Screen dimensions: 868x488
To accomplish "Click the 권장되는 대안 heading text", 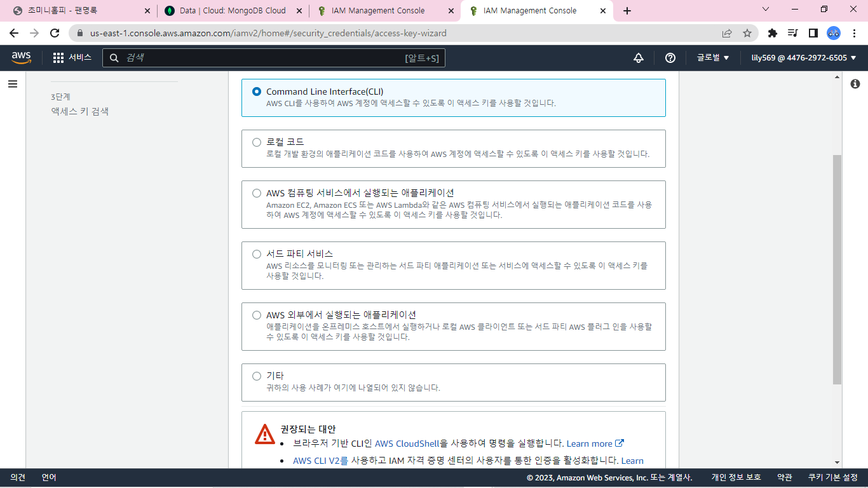I will (x=308, y=429).
